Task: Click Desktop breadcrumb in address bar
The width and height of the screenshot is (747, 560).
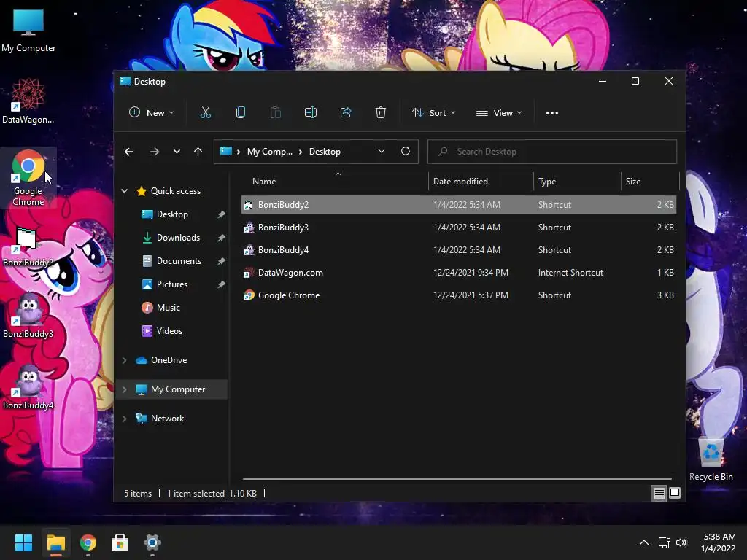Action: click(x=325, y=152)
